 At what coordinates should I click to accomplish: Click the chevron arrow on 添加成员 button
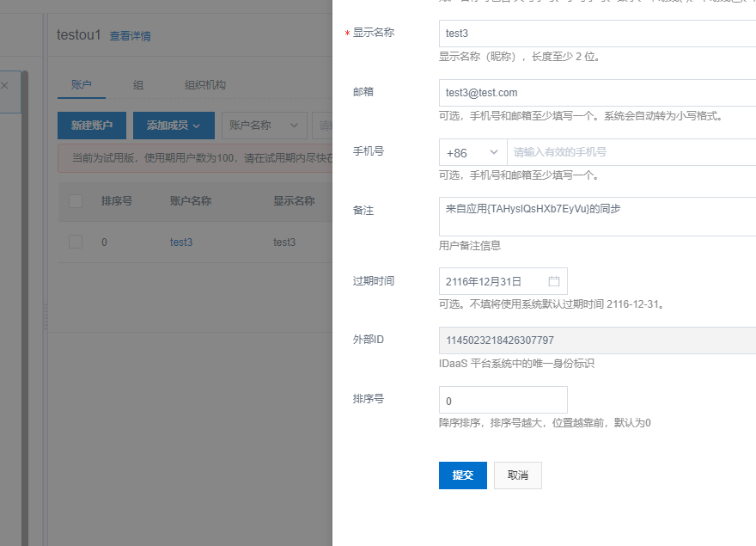click(197, 126)
